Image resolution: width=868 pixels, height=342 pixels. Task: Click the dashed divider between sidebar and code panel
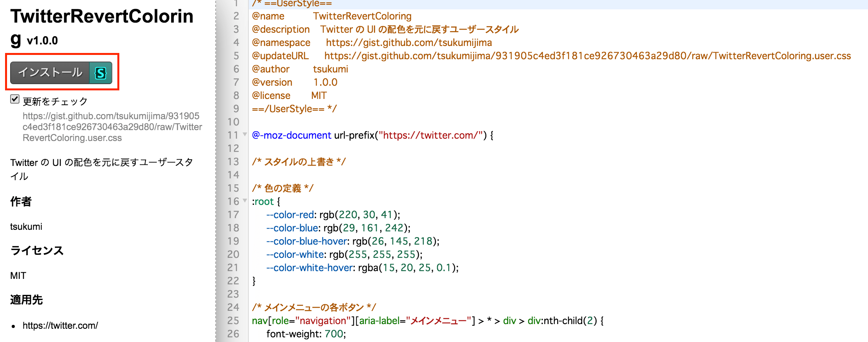coord(216,171)
